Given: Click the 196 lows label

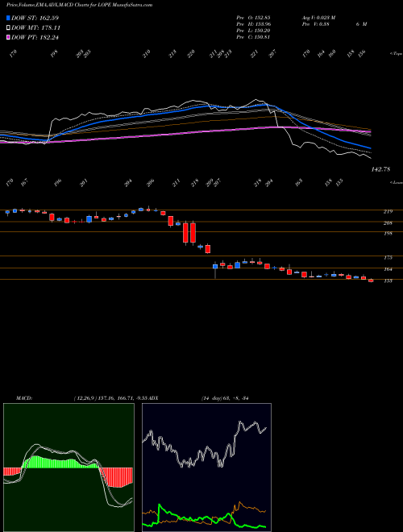Looking at the screenshot, I should (x=58, y=182).
